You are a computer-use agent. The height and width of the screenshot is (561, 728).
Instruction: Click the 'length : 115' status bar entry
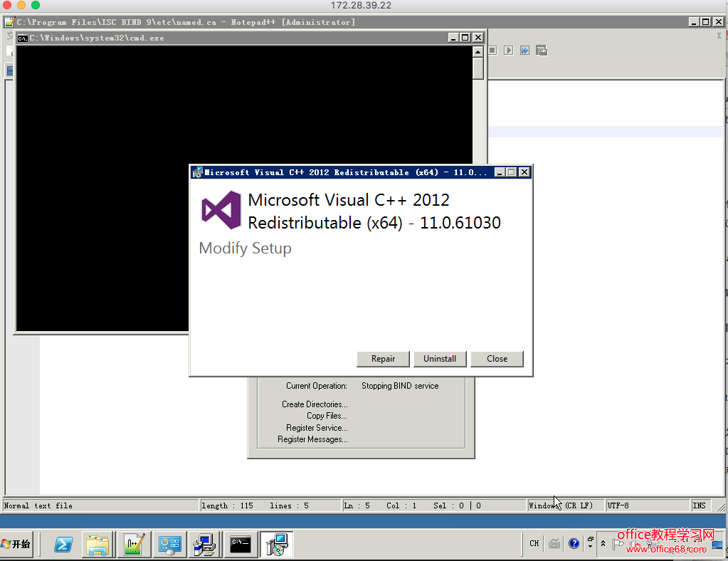click(x=227, y=505)
